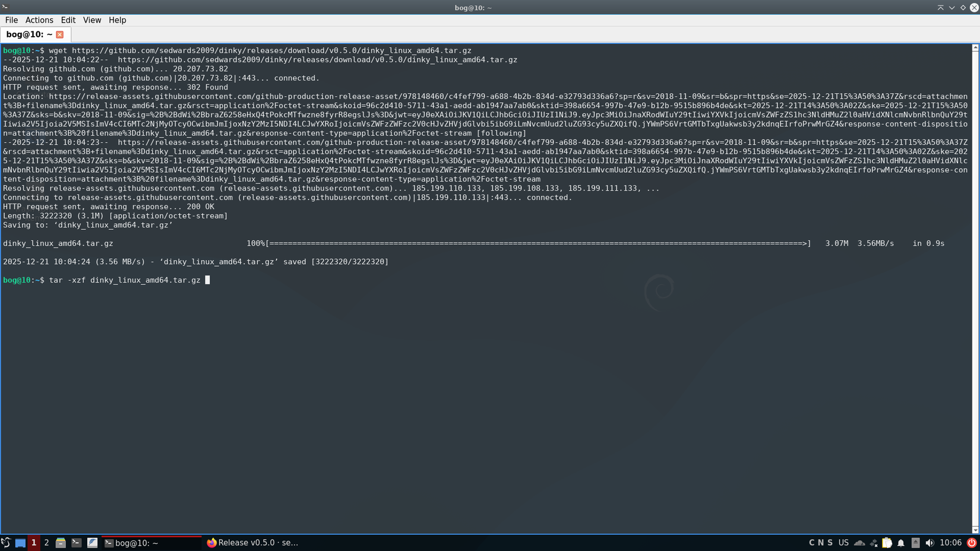Open the Help menu
The width and height of the screenshot is (980, 551).
pyautogui.click(x=118, y=20)
